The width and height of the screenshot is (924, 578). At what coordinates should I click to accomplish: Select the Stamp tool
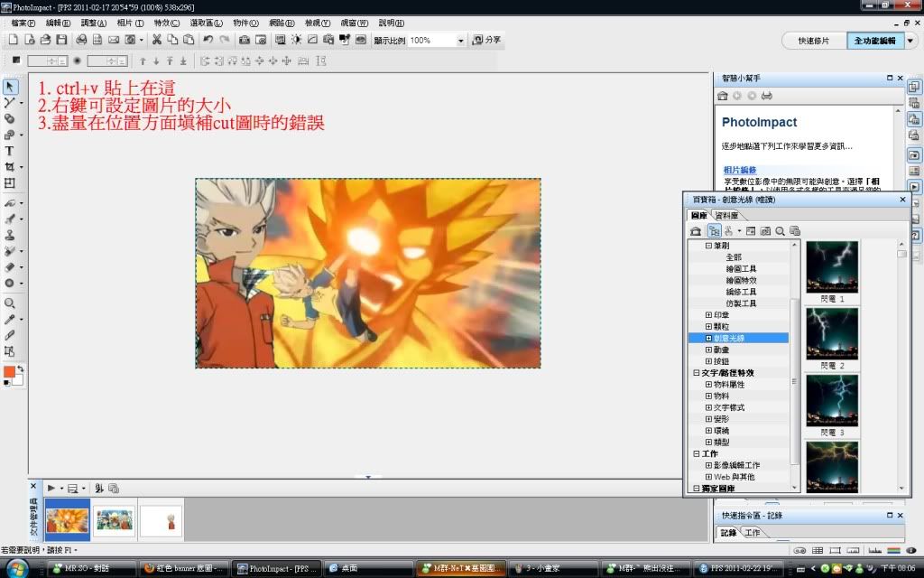point(10,235)
